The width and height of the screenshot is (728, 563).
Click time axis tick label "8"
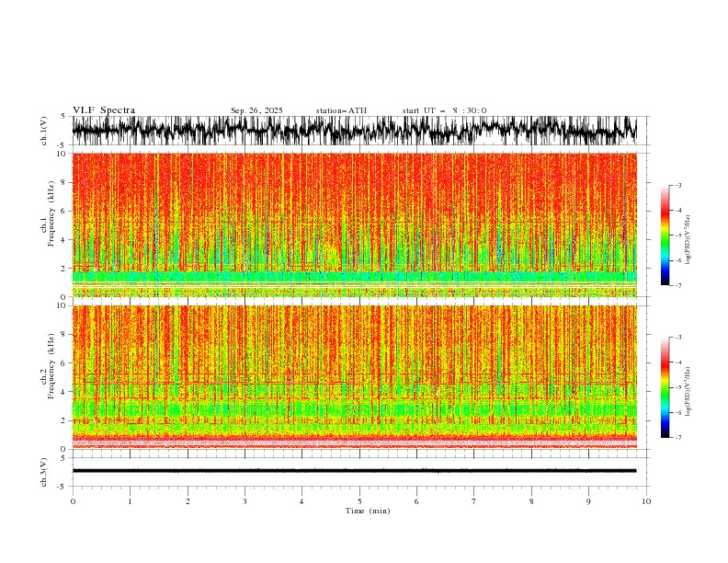click(531, 501)
